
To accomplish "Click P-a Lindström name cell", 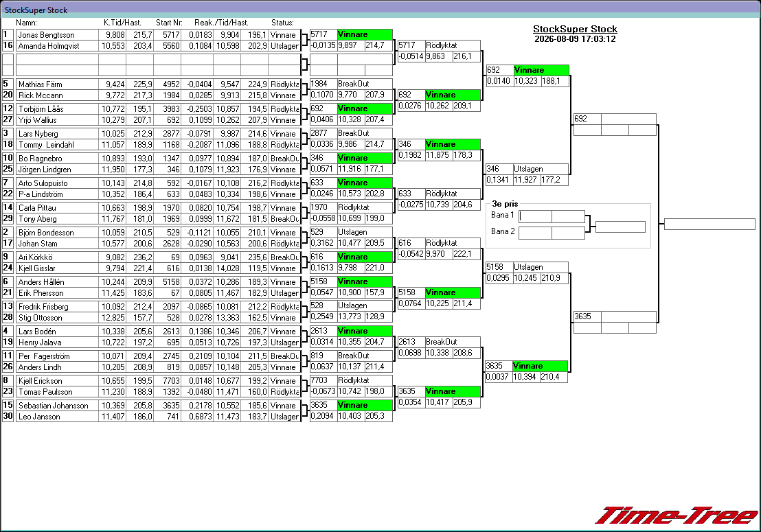I will pyautogui.click(x=57, y=194).
